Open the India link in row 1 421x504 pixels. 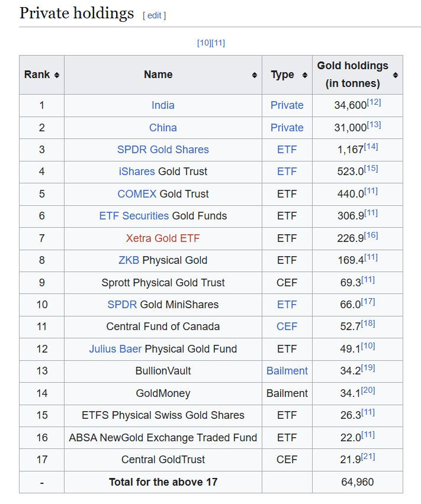pyautogui.click(x=163, y=105)
